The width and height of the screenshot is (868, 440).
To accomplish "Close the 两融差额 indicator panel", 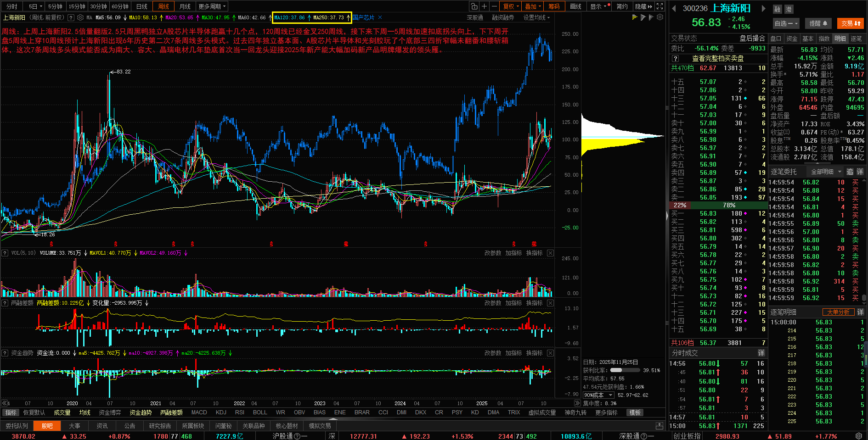I will tap(550, 303).
